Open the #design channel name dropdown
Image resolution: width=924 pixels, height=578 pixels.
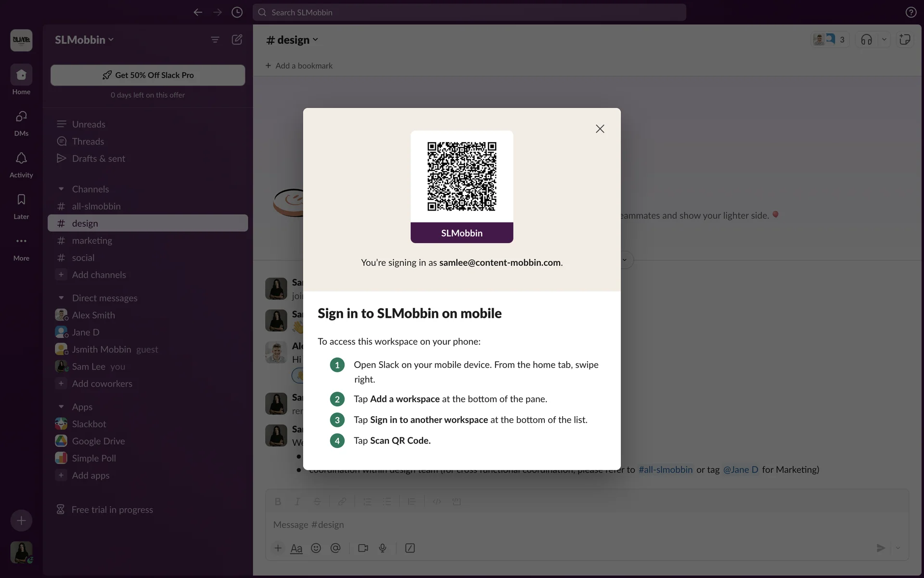click(x=292, y=39)
